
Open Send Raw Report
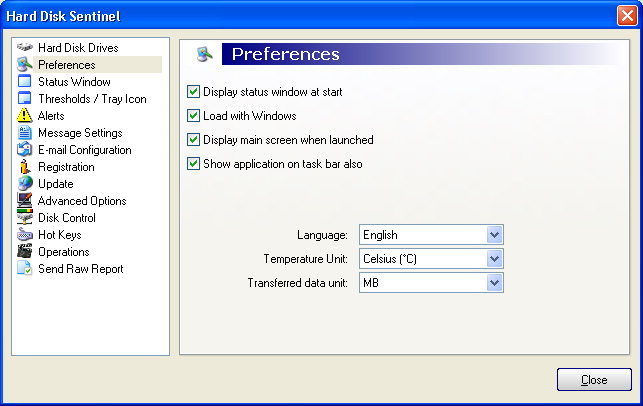coord(80,269)
